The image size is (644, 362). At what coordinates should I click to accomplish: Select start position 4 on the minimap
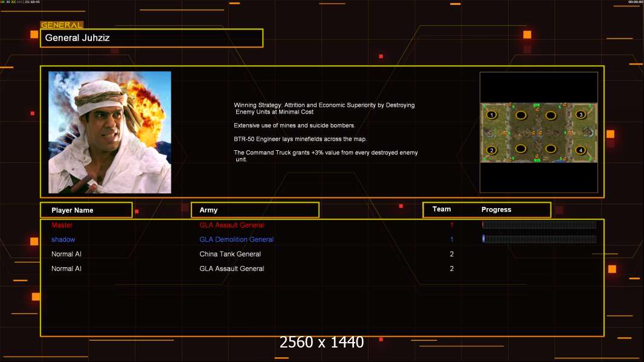pos(581,150)
